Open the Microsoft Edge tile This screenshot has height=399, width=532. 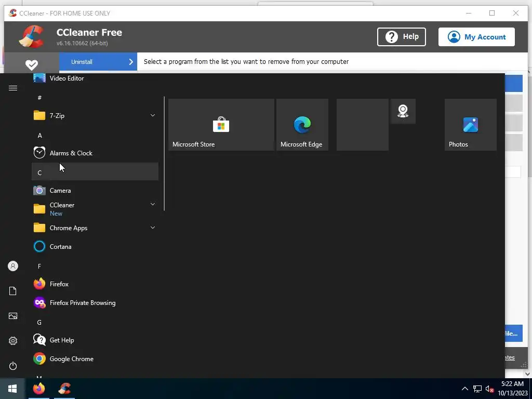tap(302, 125)
